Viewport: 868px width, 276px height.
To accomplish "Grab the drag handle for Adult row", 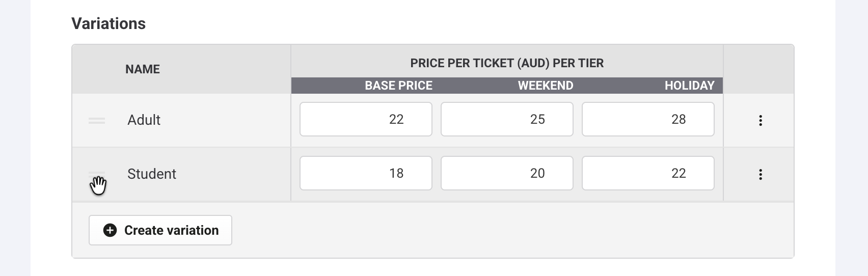I will [x=97, y=121].
